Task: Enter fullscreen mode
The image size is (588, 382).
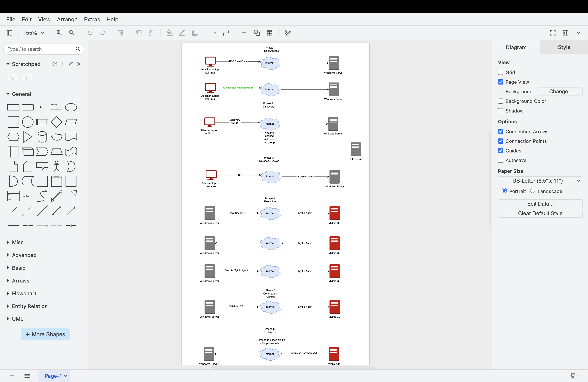Action: click(x=553, y=33)
